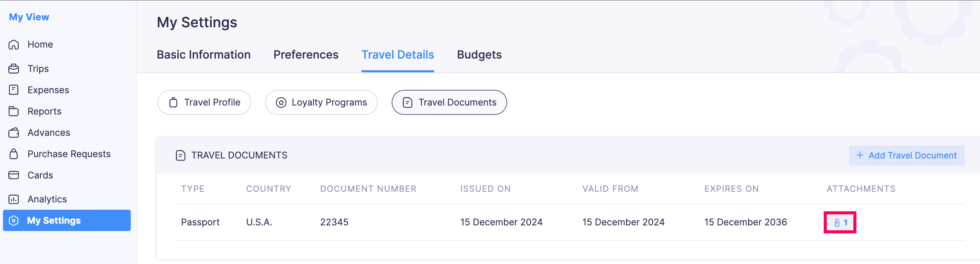Viewport: 980px width, 264px height.
Task: Switch to the Travel Details tab
Action: [398, 54]
